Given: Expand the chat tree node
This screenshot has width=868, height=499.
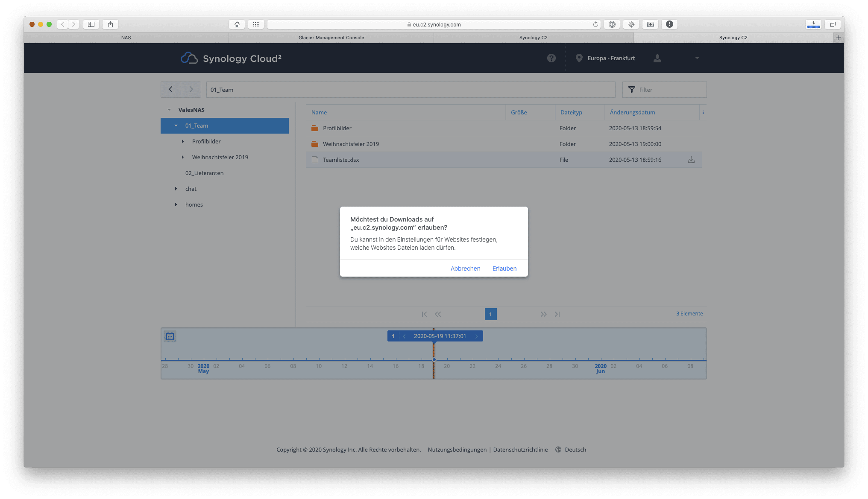Looking at the screenshot, I should pyautogui.click(x=176, y=189).
